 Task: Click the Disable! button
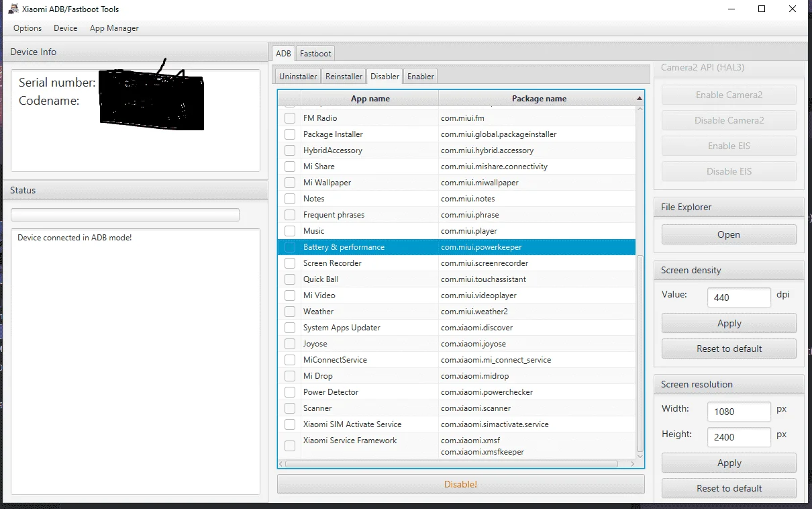click(x=460, y=484)
